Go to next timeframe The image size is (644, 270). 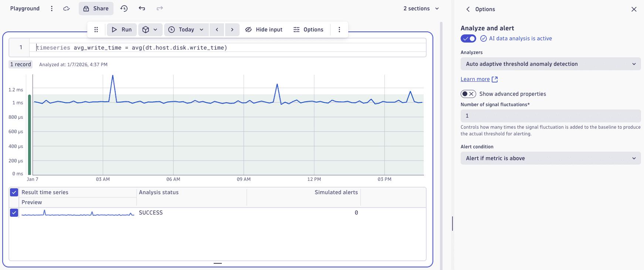pyautogui.click(x=232, y=30)
